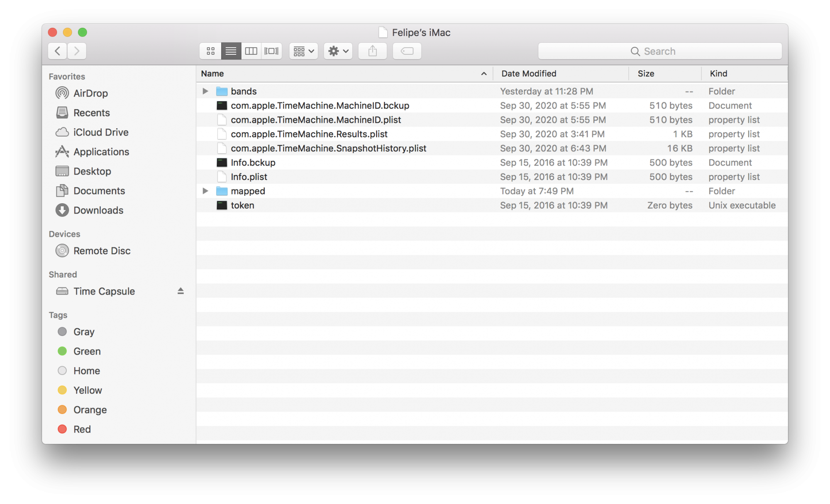
Task: Open the Action gear menu
Action: pyautogui.click(x=338, y=51)
